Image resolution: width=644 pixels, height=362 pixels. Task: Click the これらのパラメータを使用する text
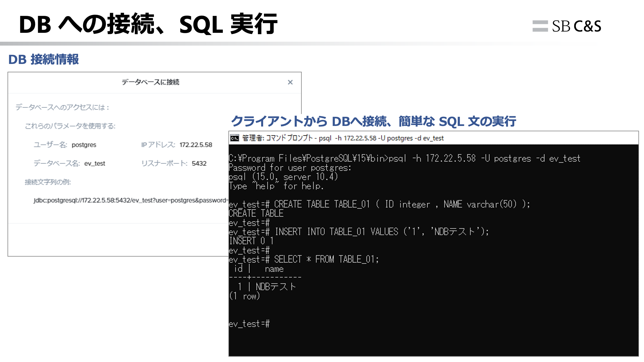(70, 126)
